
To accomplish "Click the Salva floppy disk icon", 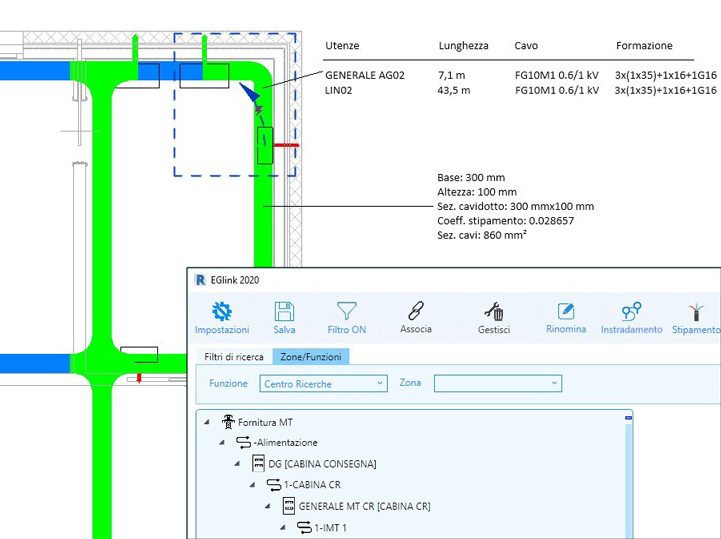I will click(284, 311).
